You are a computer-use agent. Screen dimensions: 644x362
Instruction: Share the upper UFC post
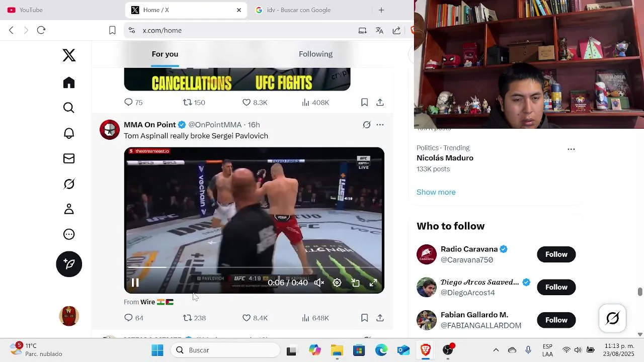pyautogui.click(x=380, y=103)
